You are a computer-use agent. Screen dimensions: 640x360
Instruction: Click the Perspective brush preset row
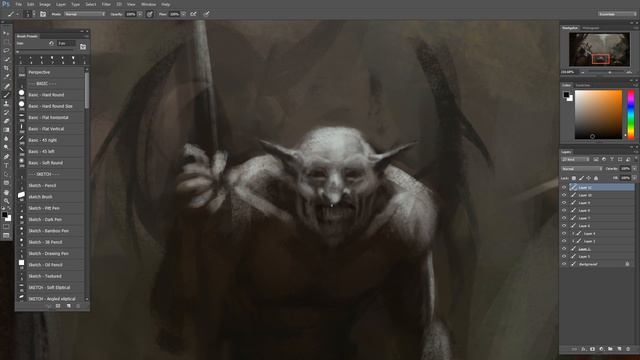[x=51, y=72]
